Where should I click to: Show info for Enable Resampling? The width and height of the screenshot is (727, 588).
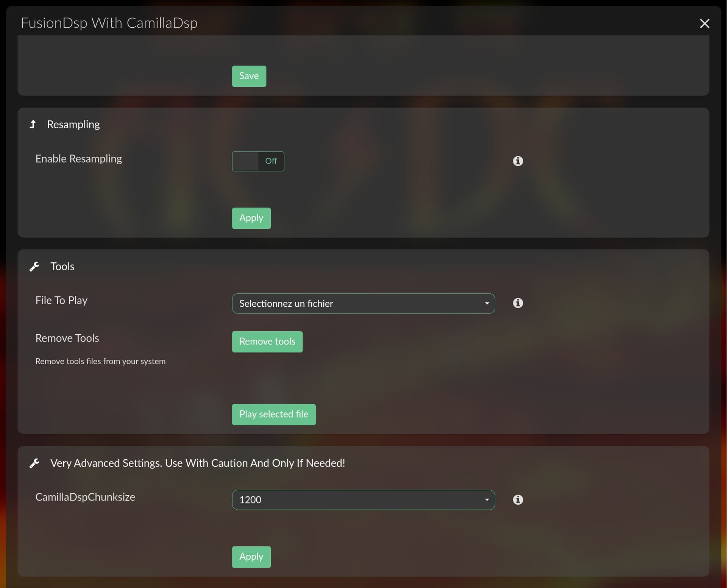(518, 161)
